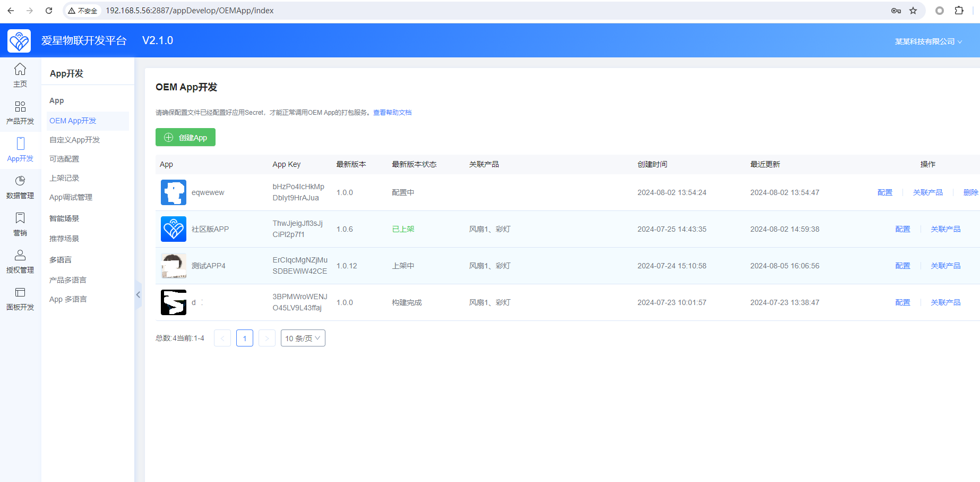
Task: Reload the page with refresh icon
Action: (49, 11)
